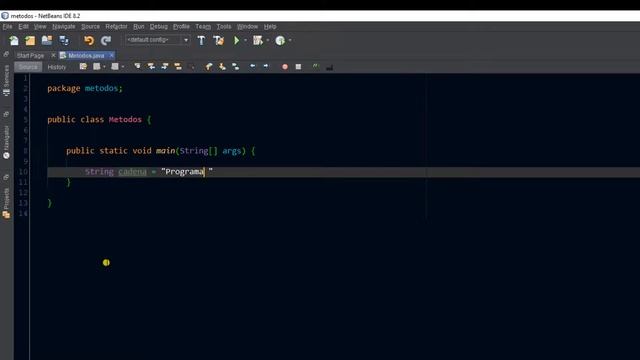Open the Profile menu
Viewport: 640px width, 360px height.
[x=181, y=27]
